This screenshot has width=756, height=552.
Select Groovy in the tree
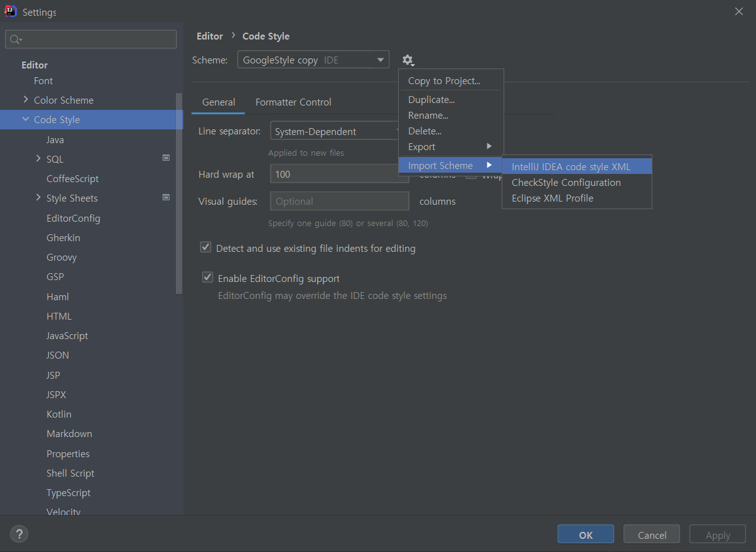[62, 257]
